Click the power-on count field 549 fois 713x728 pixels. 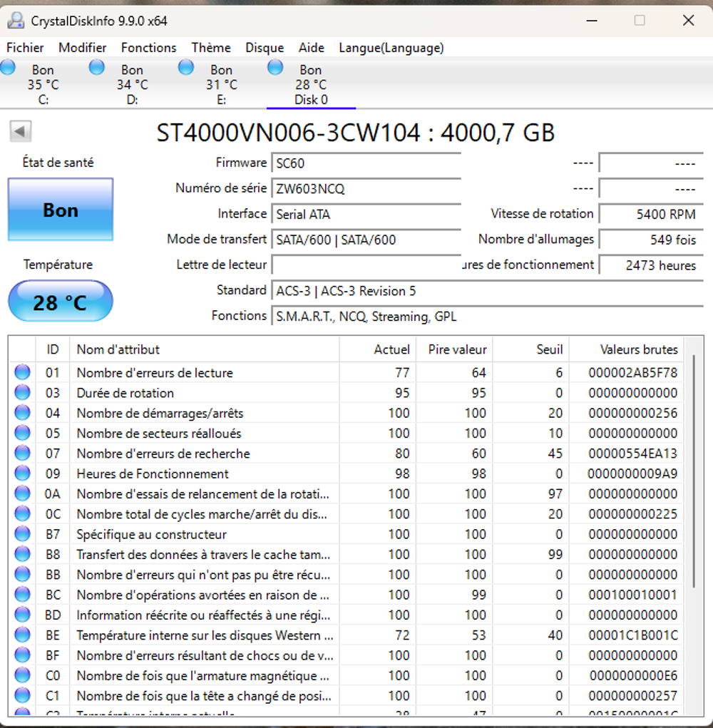(651, 240)
